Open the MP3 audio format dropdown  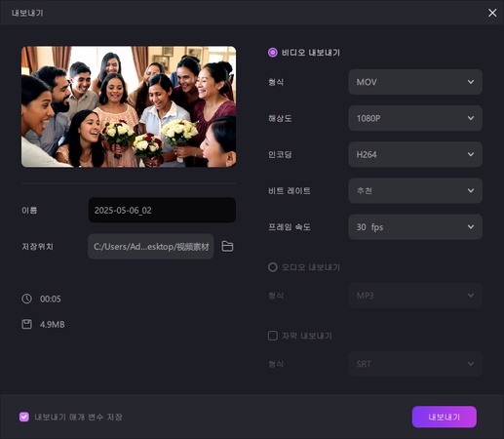[415, 296]
